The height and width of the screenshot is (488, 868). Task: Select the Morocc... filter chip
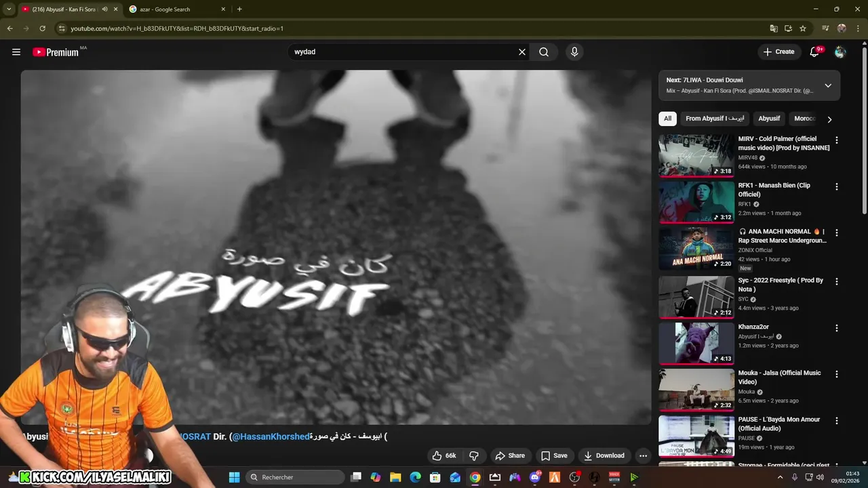click(804, 119)
